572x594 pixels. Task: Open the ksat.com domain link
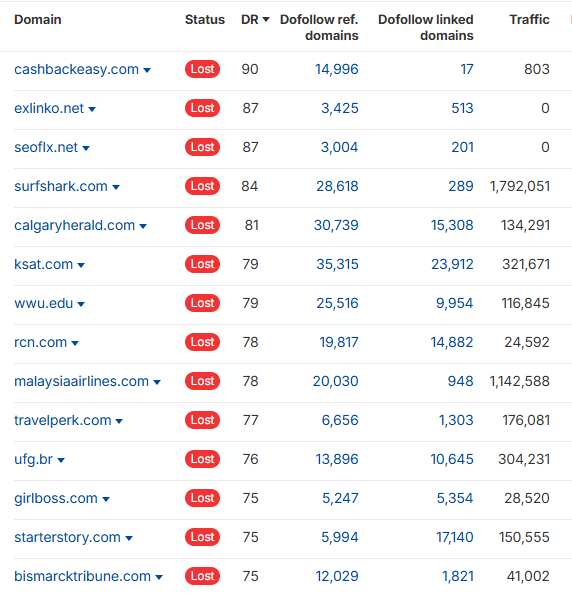[44, 264]
